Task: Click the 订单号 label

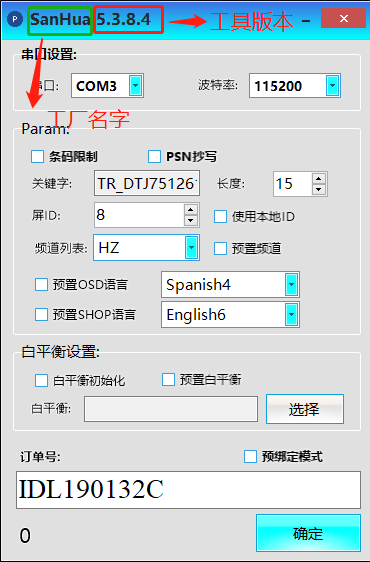Action: pos(40,457)
